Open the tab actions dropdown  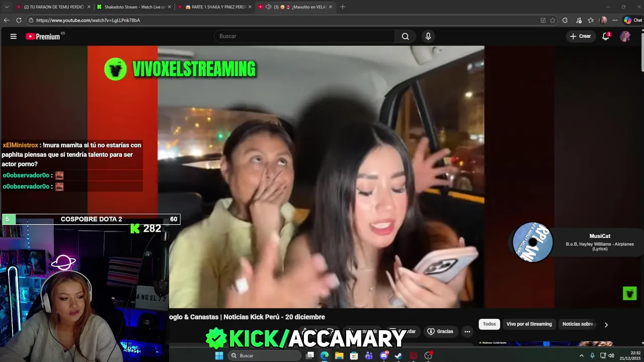coord(7,7)
